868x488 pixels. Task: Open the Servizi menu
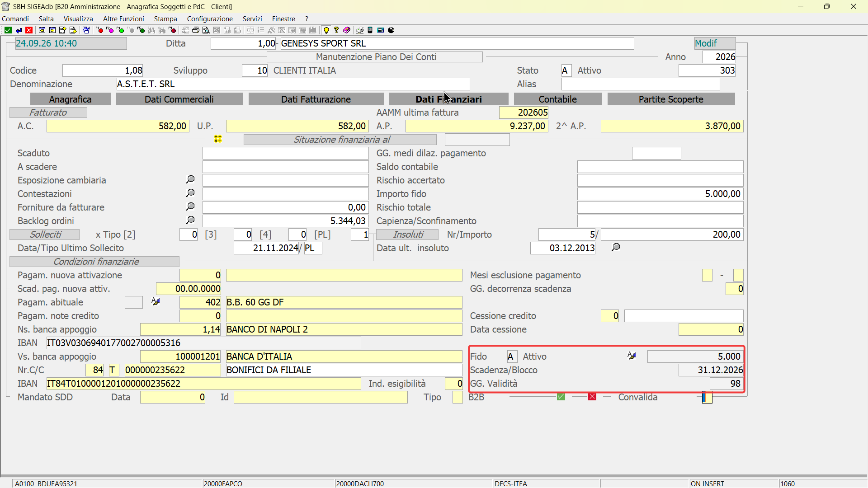pyautogui.click(x=252, y=19)
